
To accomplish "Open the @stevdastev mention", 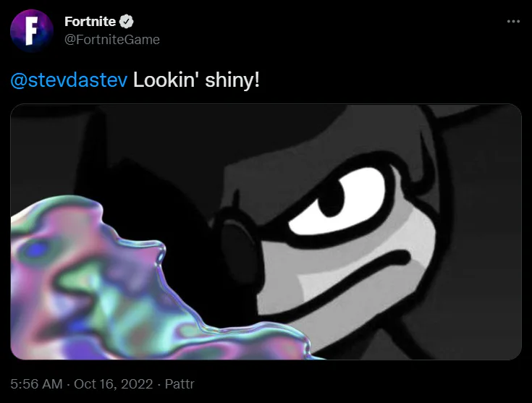I will click(x=69, y=80).
